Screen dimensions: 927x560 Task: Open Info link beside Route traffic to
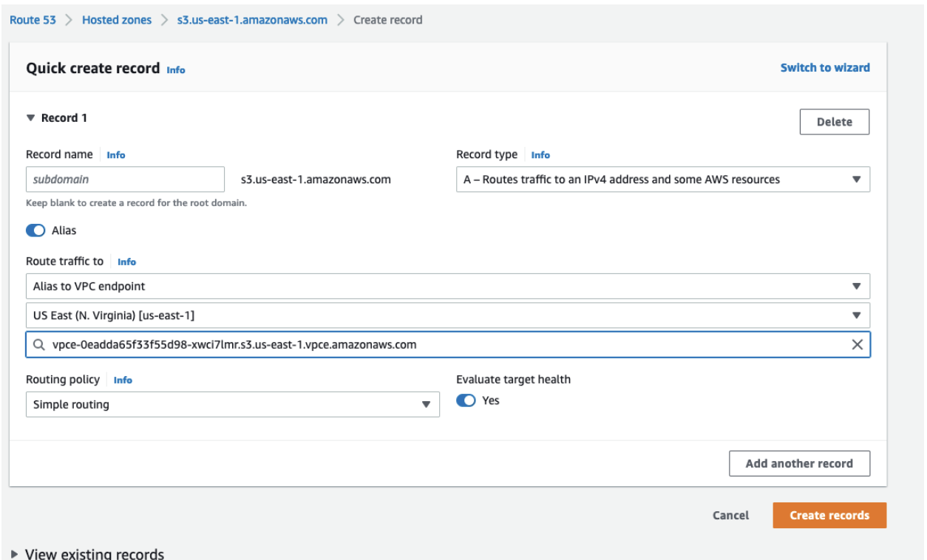tap(126, 262)
